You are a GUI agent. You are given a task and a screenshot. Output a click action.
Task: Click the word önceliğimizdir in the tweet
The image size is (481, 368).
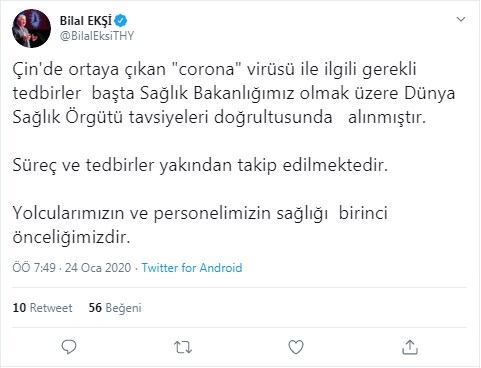click(71, 237)
